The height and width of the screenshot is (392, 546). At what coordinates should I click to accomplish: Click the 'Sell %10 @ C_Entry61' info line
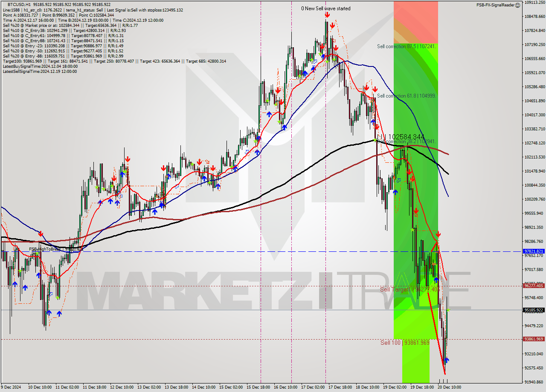coord(63,35)
